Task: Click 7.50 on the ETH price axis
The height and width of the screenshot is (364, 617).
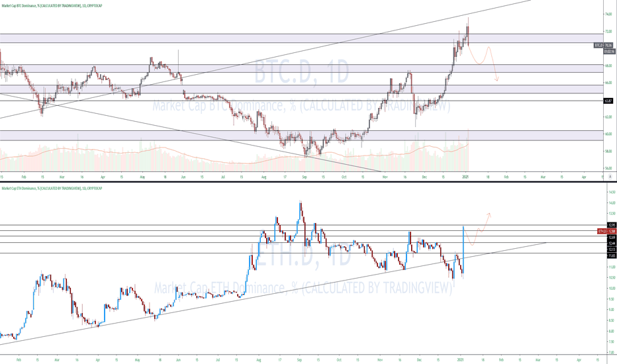Action: [612, 341]
